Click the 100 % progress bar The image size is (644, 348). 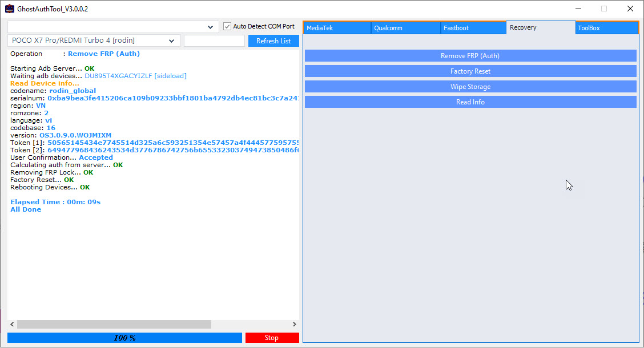tap(125, 337)
